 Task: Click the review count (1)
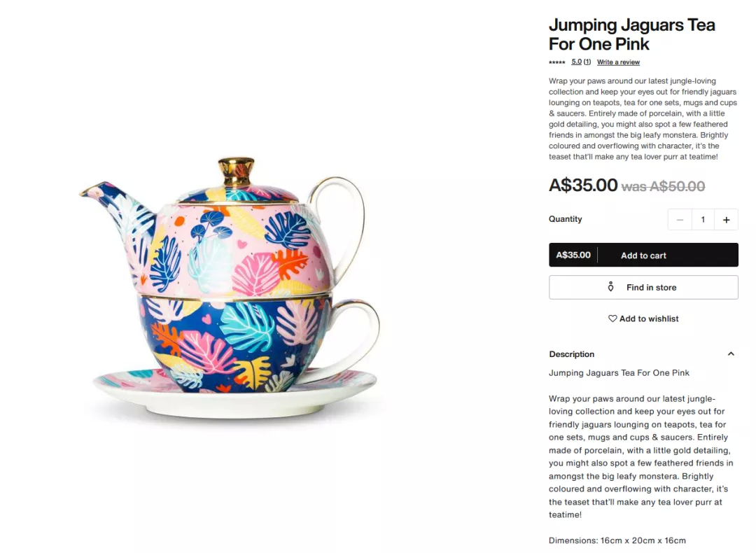(x=587, y=62)
